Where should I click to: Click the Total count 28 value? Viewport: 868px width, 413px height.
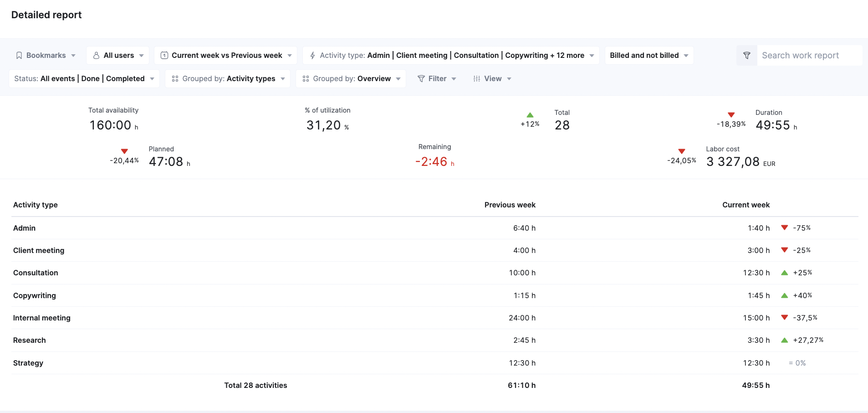562,125
